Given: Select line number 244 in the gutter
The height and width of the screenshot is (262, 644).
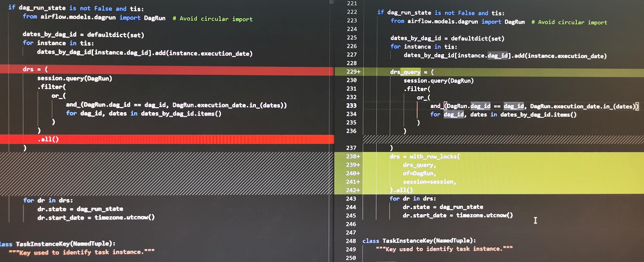Looking at the screenshot, I should click(352, 207).
